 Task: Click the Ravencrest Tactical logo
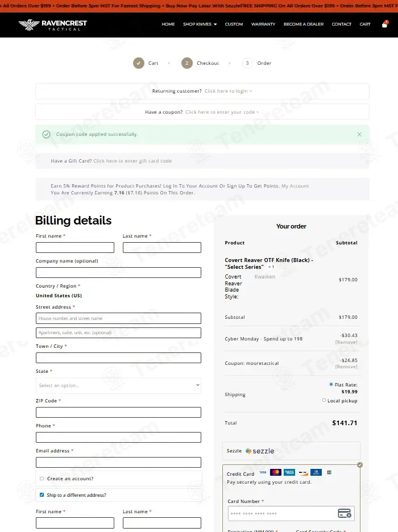tap(52, 24)
